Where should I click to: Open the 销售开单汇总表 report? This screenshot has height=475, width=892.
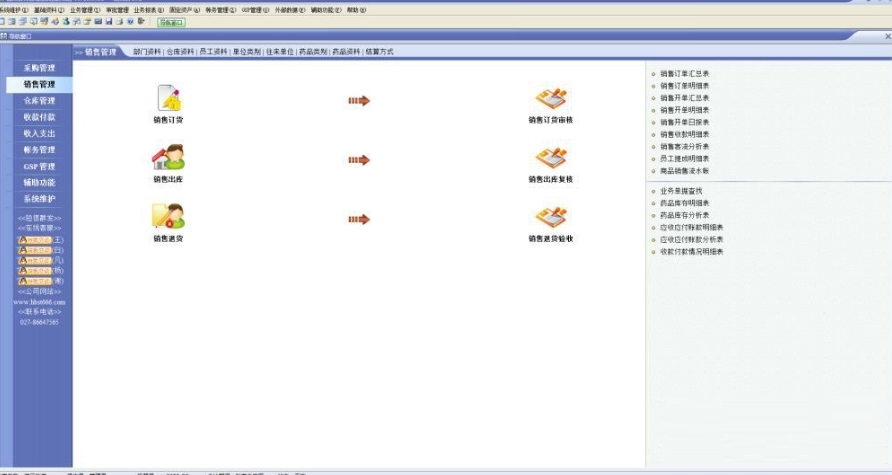click(x=684, y=98)
